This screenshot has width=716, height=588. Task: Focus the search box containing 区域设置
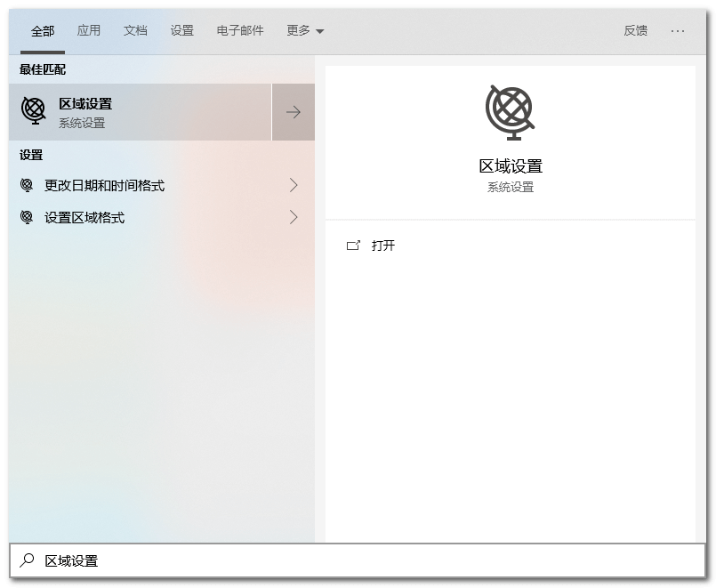click(356, 560)
